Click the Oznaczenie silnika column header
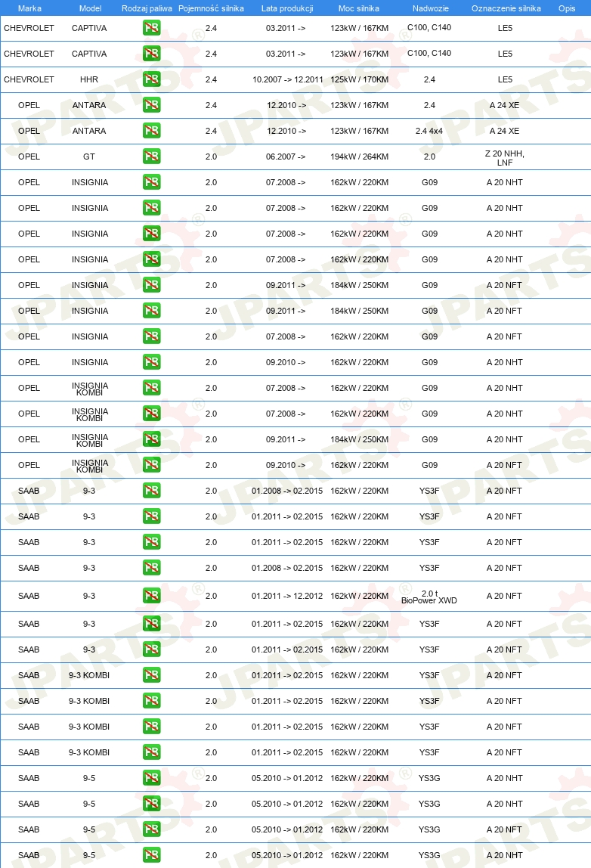Viewport: 591px width, 868px height. pos(506,8)
